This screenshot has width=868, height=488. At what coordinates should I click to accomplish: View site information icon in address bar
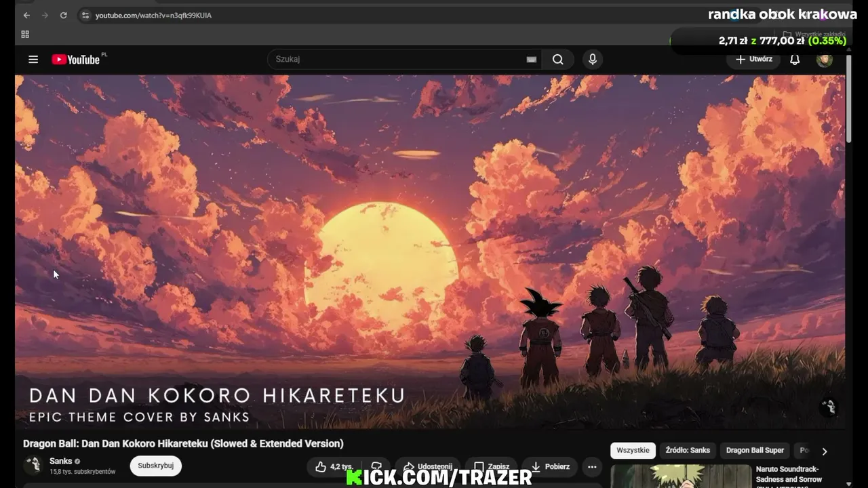point(85,15)
